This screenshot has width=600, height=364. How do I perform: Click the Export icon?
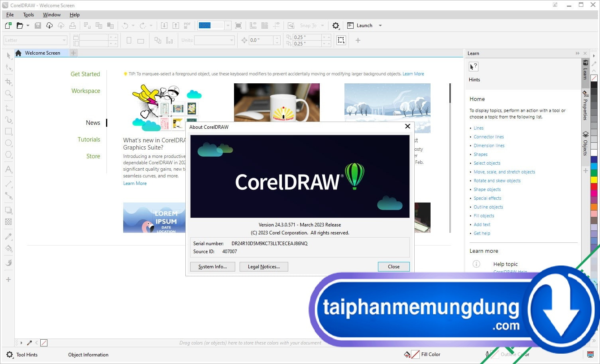tap(175, 26)
